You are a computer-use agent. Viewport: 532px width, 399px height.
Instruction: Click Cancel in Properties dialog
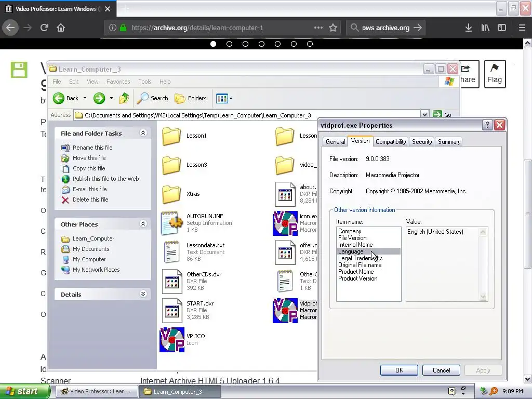point(441,370)
